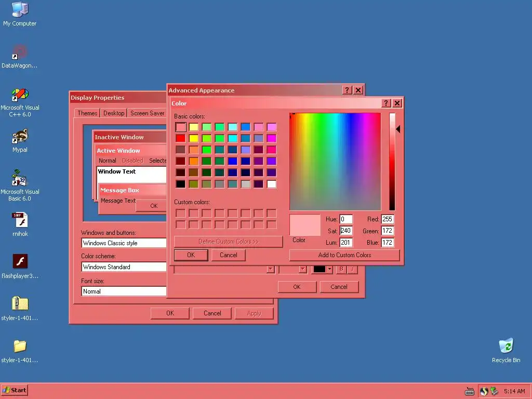Click the keyboard tray icon
The image size is (532, 399).
pos(470,391)
